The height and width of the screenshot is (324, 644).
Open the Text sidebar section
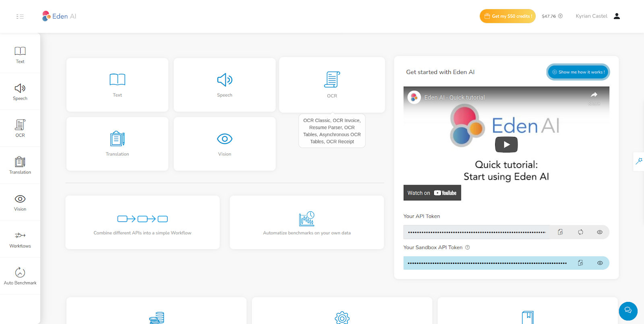tap(20, 55)
